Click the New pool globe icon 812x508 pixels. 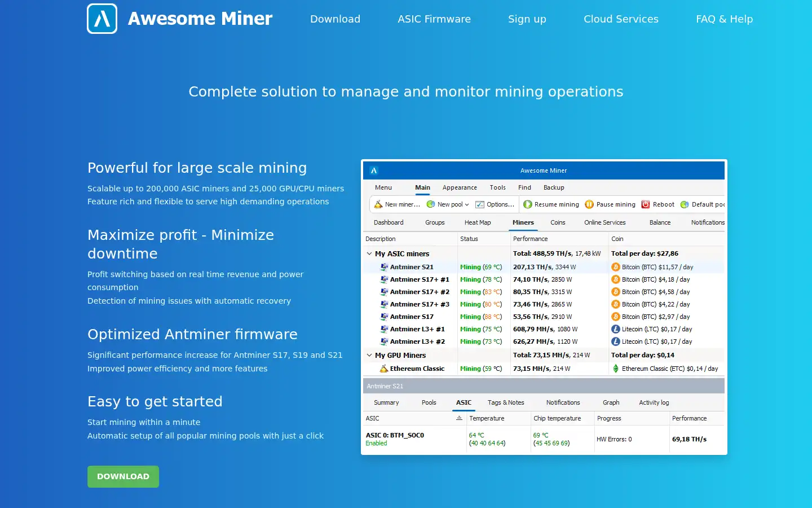(431, 204)
